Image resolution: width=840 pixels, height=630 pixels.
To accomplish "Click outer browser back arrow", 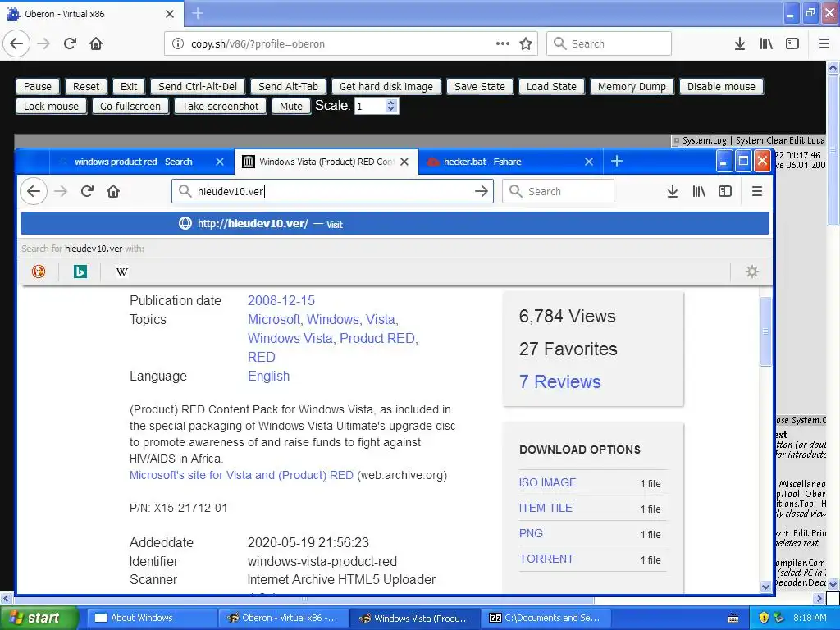I will (x=16, y=43).
